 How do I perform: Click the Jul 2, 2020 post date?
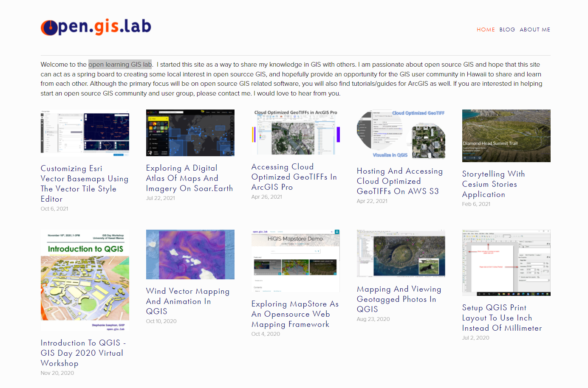pyautogui.click(x=476, y=338)
